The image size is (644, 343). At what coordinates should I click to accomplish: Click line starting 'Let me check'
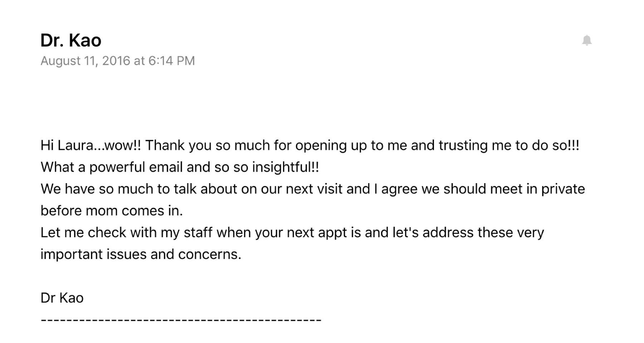pos(292,232)
